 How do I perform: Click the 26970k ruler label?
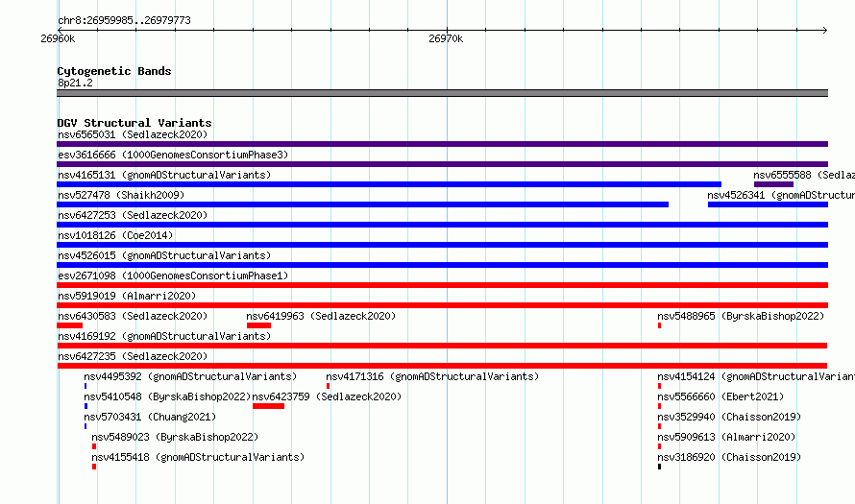446,38
